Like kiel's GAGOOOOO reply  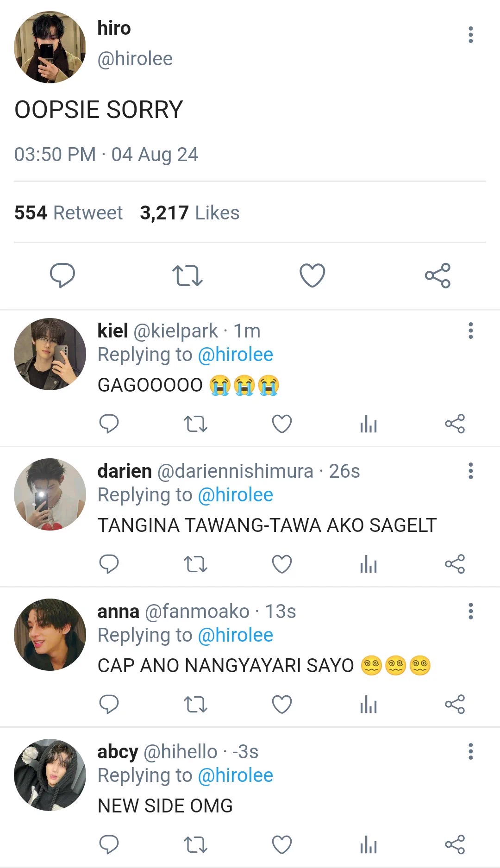coord(282,424)
